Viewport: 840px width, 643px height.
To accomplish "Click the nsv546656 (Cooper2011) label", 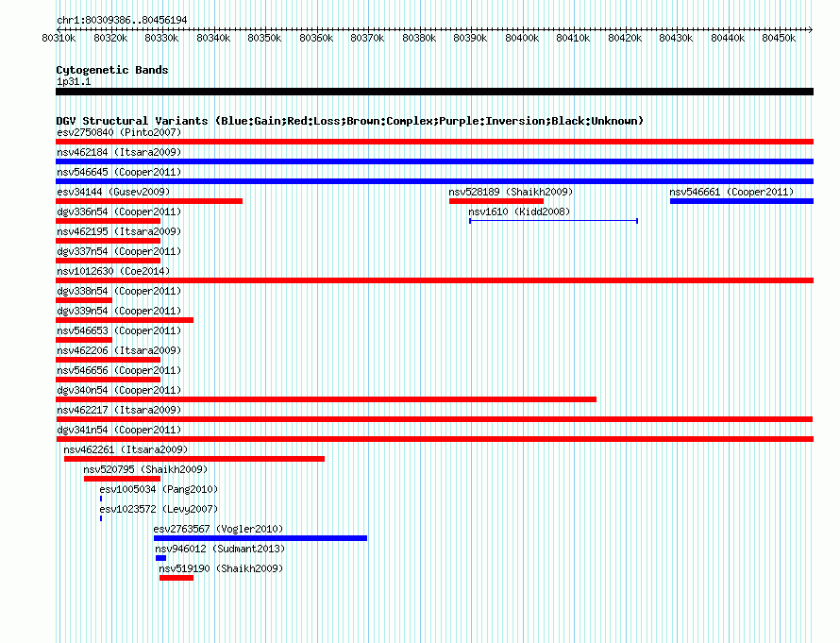I will pos(119,370).
